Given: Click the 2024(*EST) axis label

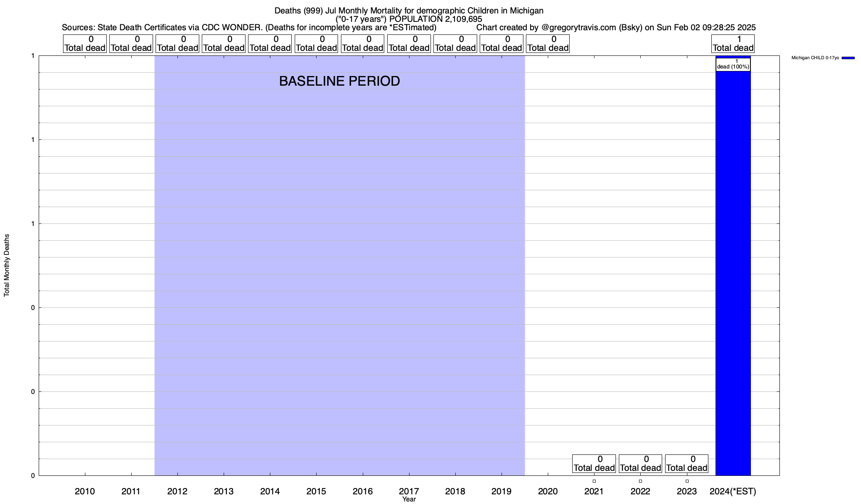Looking at the screenshot, I should click(733, 491).
